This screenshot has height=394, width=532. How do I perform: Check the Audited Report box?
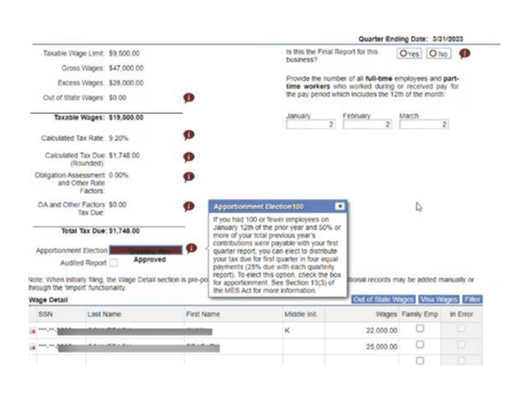(x=114, y=263)
